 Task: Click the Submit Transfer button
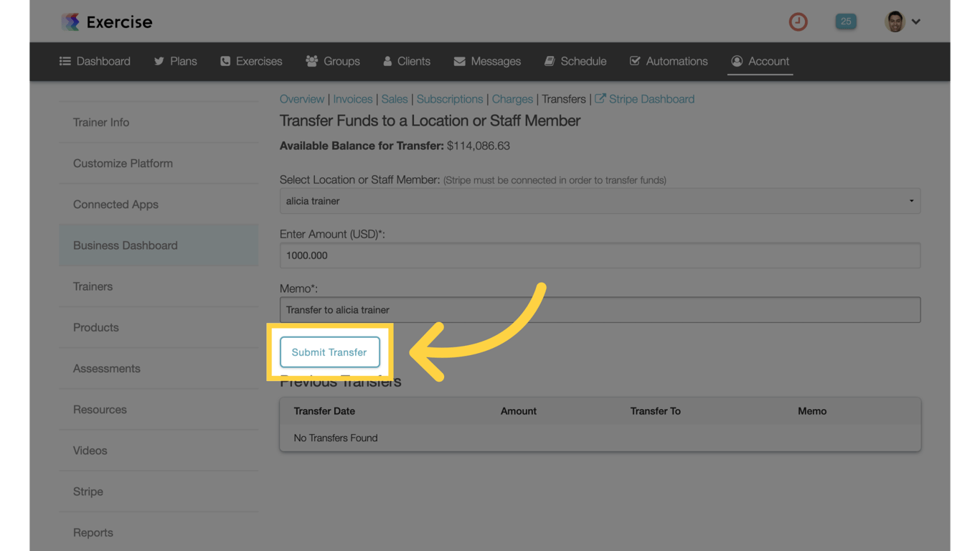tap(329, 352)
